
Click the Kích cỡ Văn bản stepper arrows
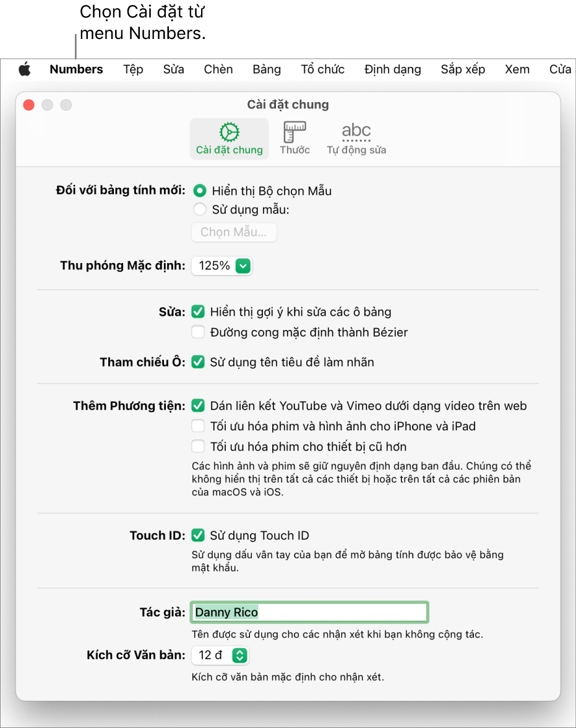(240, 656)
